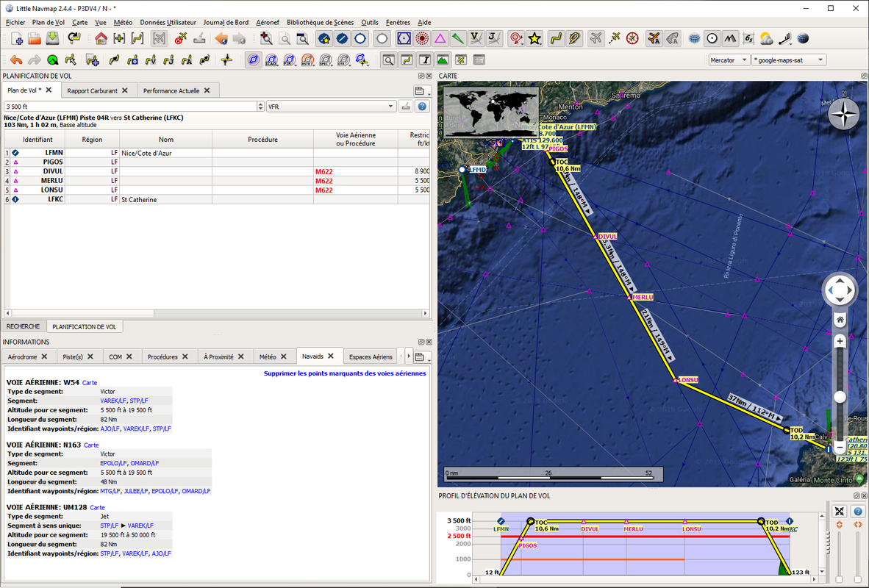Adjust flight plan altitude icon

coord(226,60)
